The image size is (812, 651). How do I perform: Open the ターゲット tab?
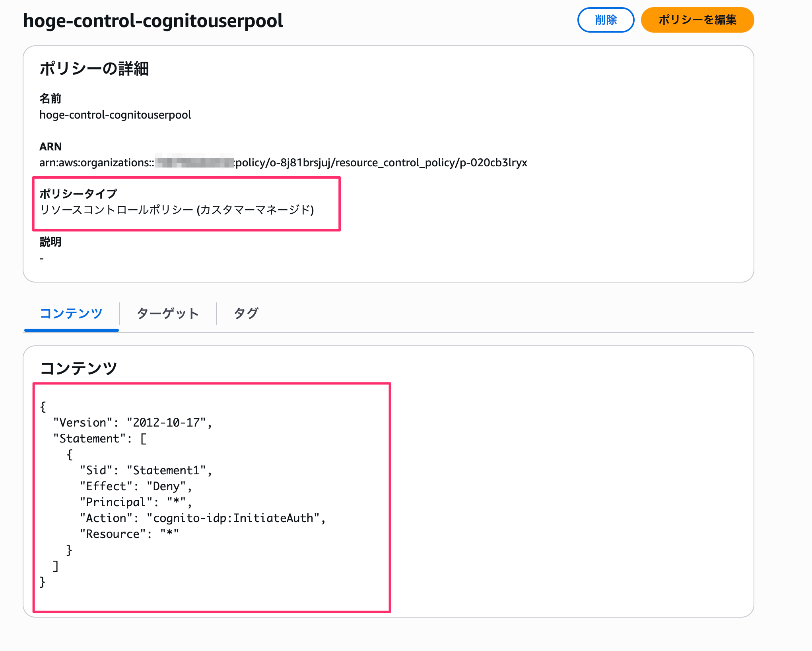(167, 314)
